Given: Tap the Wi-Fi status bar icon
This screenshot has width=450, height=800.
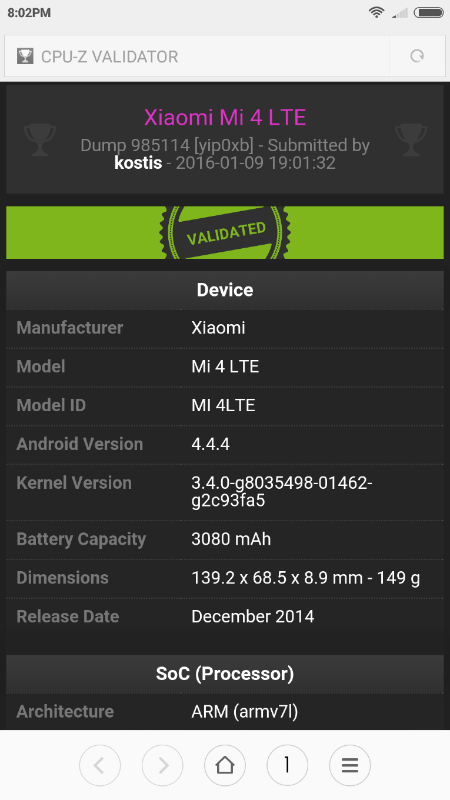Looking at the screenshot, I should coord(377,12).
